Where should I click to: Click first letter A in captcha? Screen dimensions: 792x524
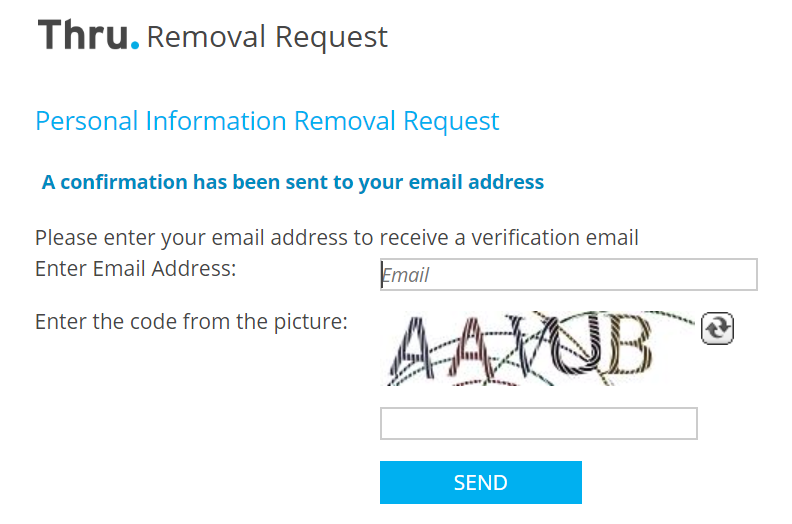point(413,350)
